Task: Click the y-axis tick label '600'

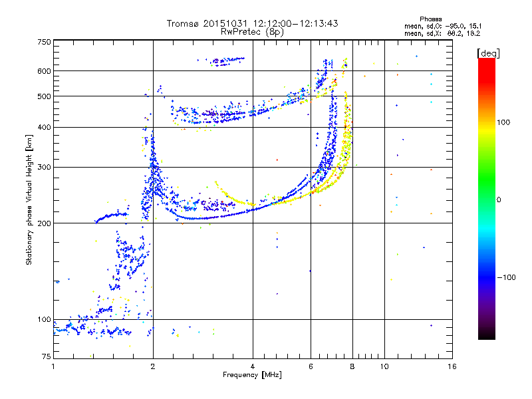Action: click(44, 71)
